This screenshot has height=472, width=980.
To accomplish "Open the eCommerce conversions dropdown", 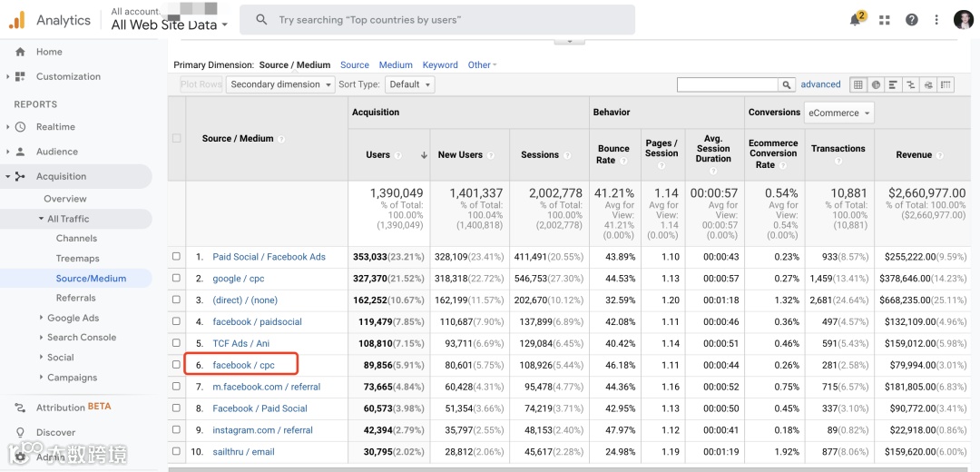I will pyautogui.click(x=838, y=113).
